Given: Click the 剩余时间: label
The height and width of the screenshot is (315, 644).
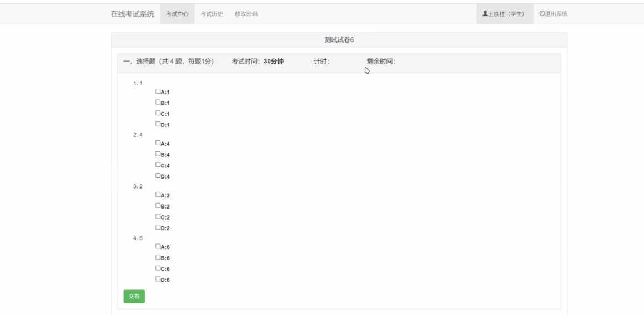Looking at the screenshot, I should 381,62.
